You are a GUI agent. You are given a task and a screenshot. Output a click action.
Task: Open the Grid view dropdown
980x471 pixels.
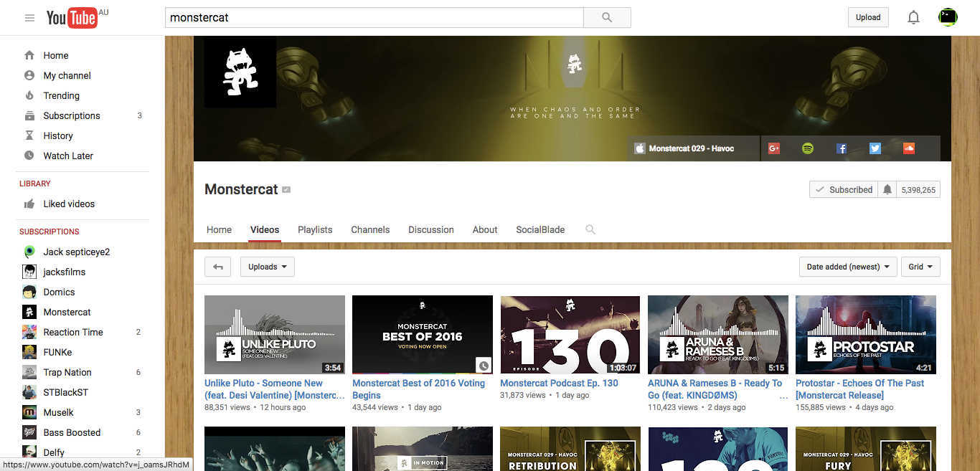point(920,267)
